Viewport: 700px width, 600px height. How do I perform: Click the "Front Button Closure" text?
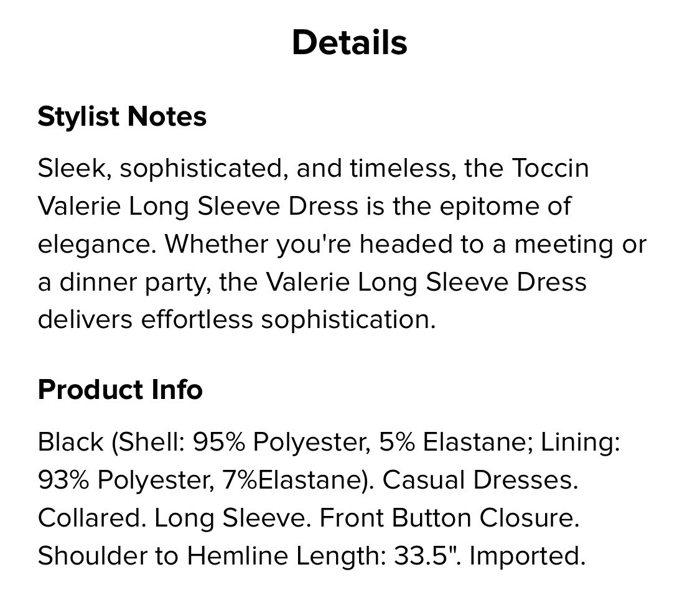449,518
